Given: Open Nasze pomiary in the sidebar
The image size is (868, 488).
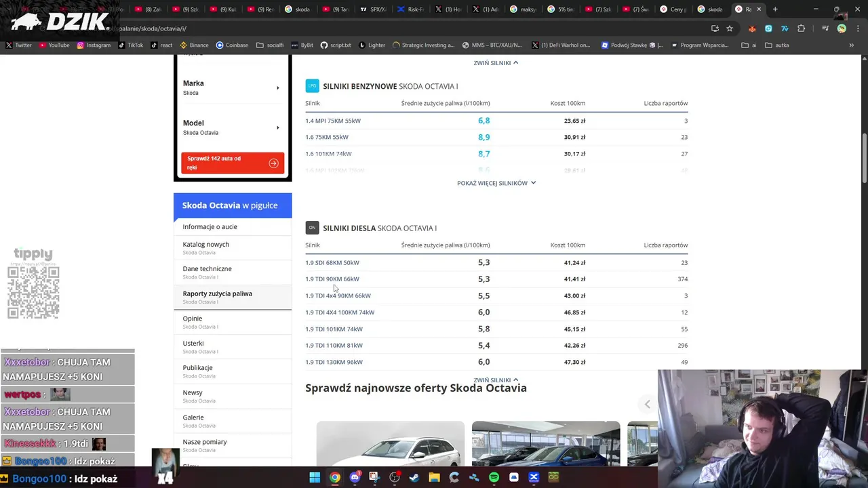Looking at the screenshot, I should click(232, 445).
